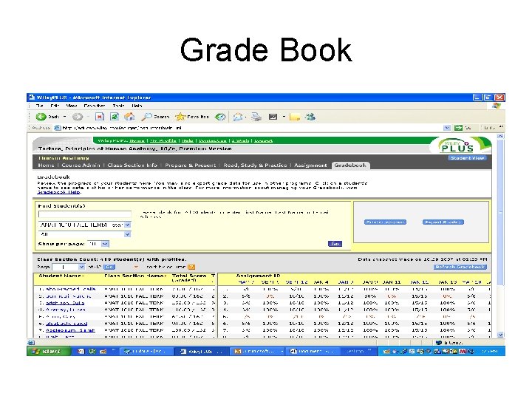Click the Export Grades button
The height and width of the screenshot is (399, 532).
coord(443,222)
